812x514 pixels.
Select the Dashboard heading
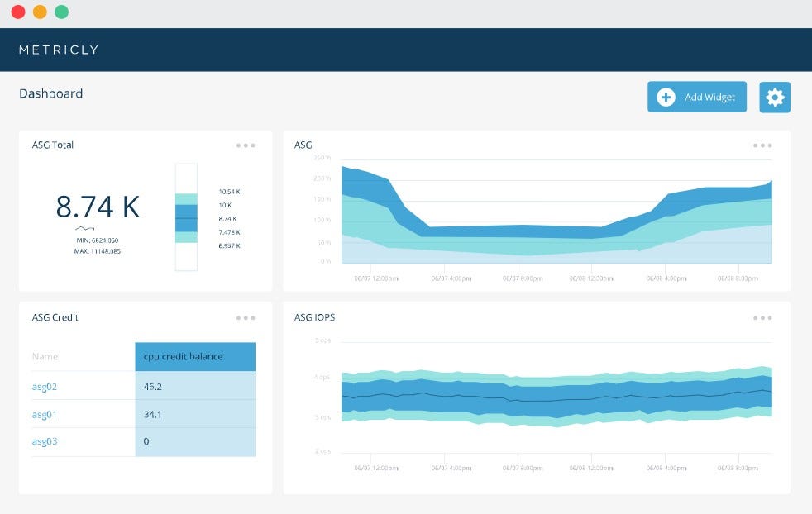51,93
